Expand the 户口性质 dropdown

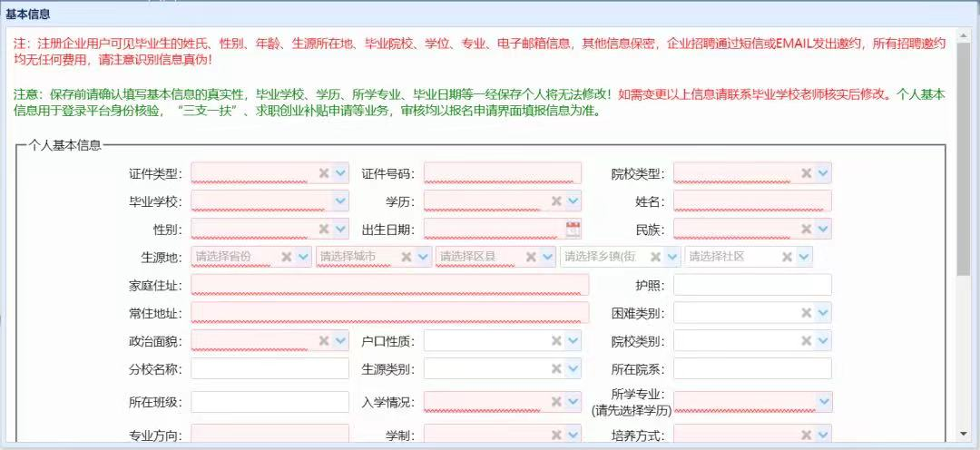coord(573,340)
